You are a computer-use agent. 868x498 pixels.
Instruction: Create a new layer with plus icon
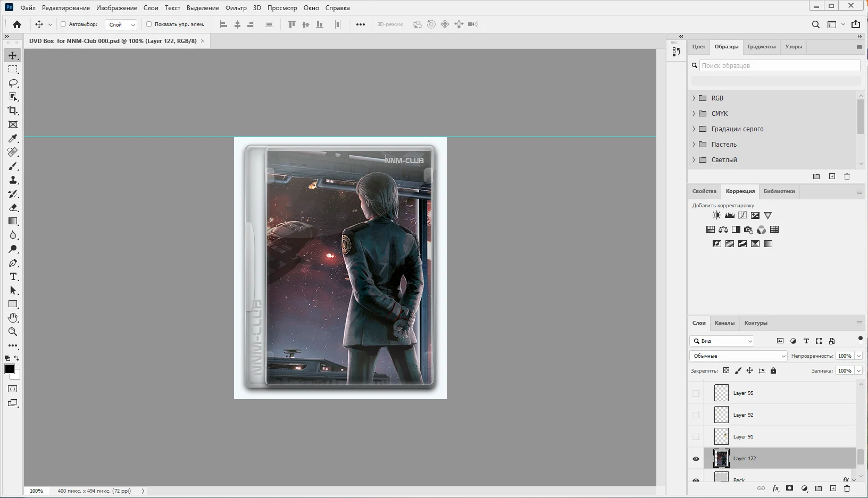833,488
